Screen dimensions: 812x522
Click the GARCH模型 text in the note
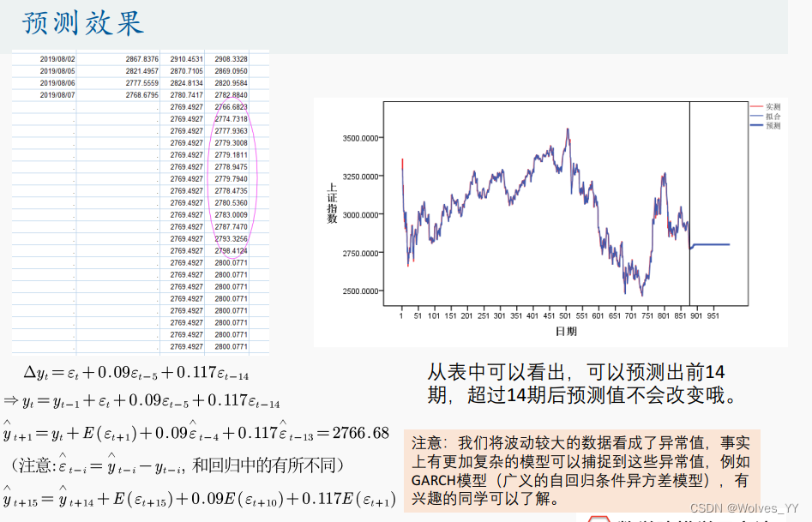449,481
